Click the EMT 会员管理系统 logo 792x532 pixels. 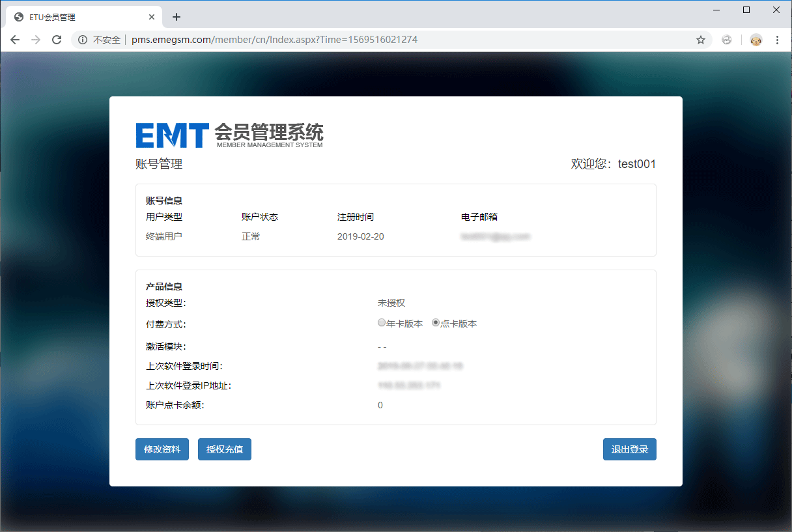(229, 135)
